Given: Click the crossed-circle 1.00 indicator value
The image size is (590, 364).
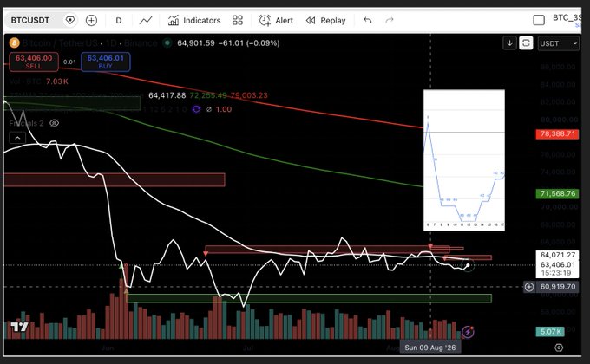Looking at the screenshot, I should (x=219, y=109).
